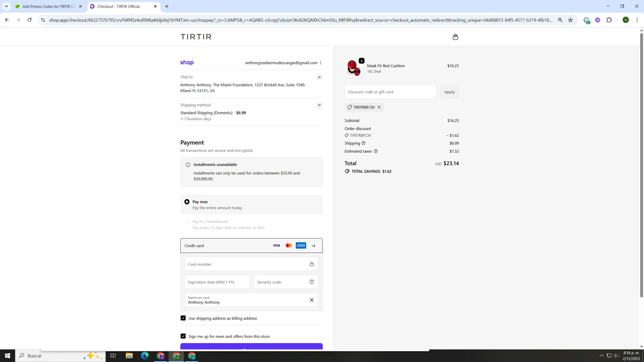Go back in browser history

click(7, 20)
